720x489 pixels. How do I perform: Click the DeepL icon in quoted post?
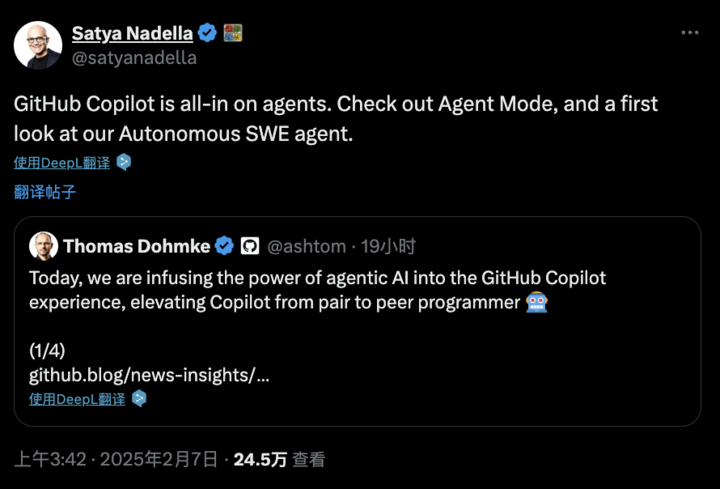139,399
